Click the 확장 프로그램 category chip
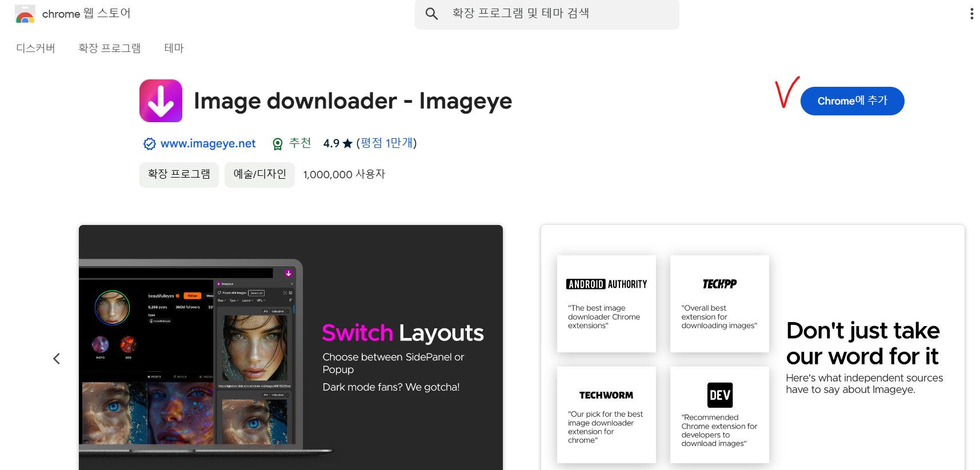Screen dimensions: 980x470 [179, 174]
